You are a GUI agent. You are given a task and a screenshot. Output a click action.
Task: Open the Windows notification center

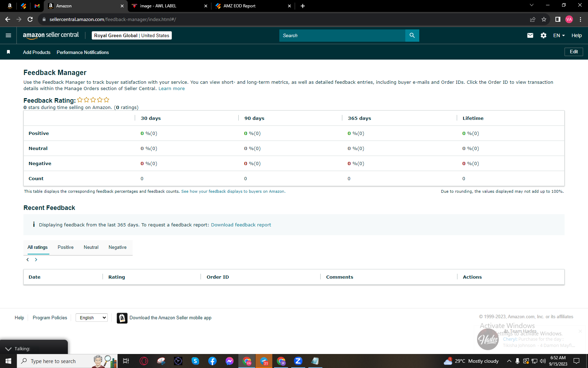click(576, 361)
